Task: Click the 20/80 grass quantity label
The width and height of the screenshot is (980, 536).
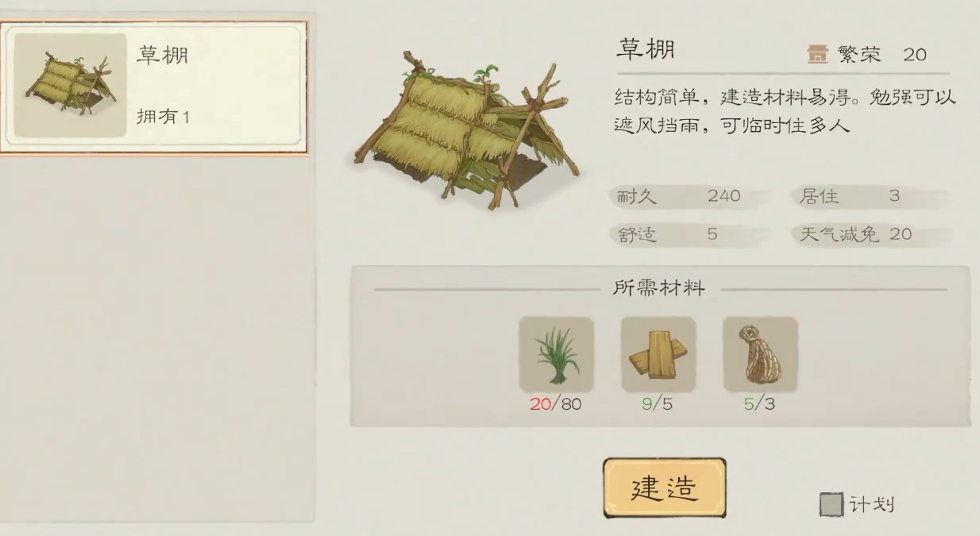Action: pos(556,404)
